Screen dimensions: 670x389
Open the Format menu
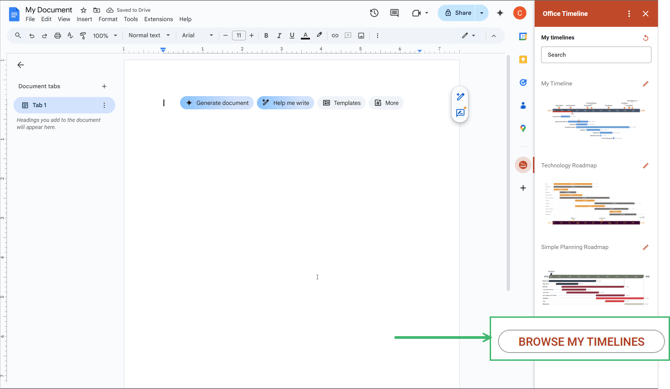click(108, 19)
